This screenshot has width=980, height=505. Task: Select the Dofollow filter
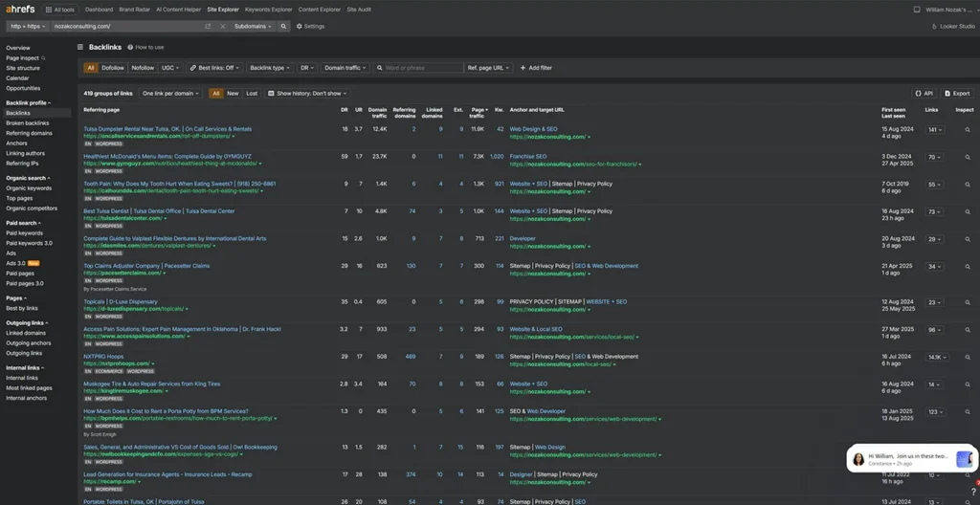point(113,68)
